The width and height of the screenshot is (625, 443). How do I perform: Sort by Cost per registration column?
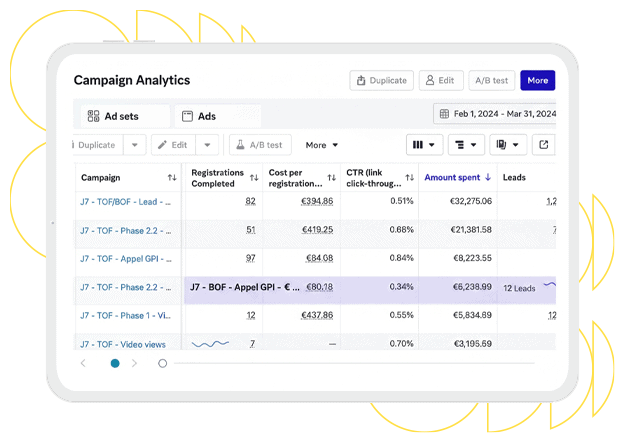coord(332,178)
